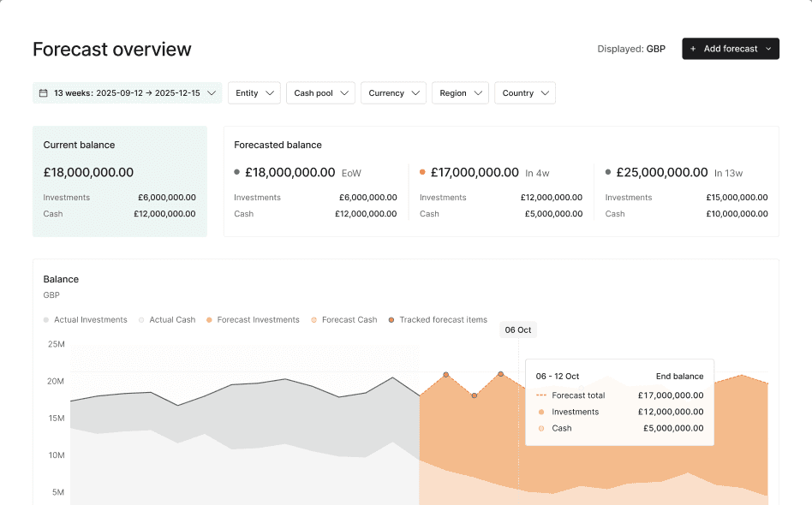Click the In 4w forecasted balance amount
The height and width of the screenshot is (505, 812).
475,172
